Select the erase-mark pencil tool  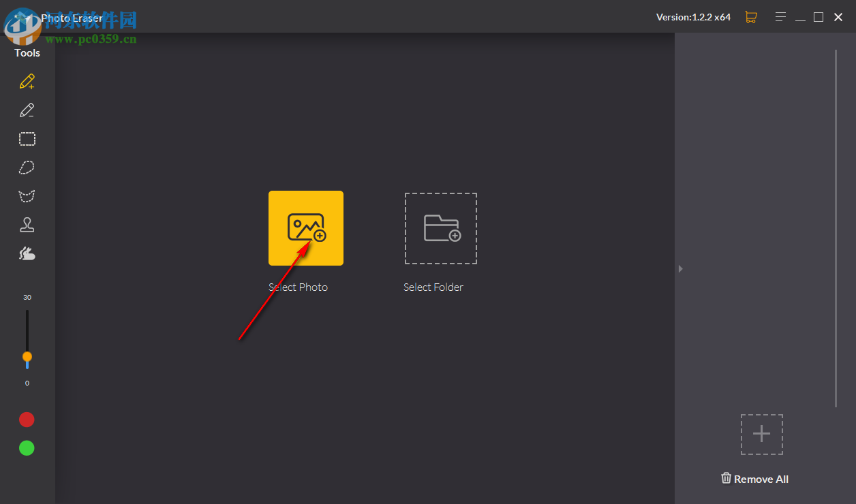pos(27,110)
